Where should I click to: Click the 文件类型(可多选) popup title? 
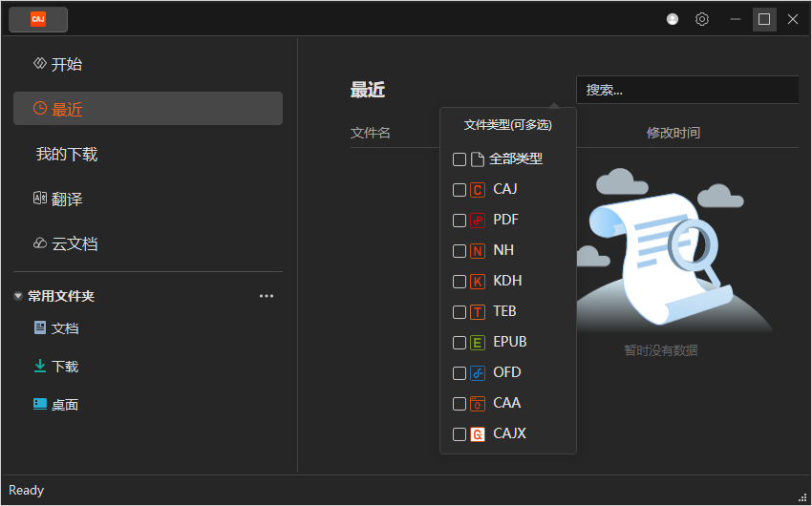507,125
